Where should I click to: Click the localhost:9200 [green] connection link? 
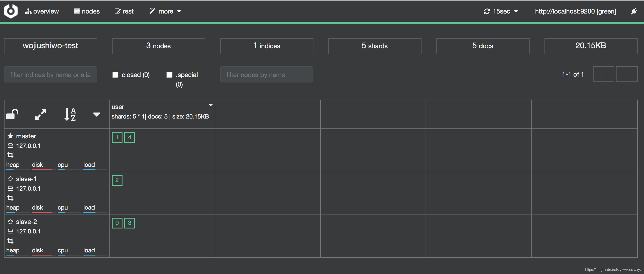575,11
